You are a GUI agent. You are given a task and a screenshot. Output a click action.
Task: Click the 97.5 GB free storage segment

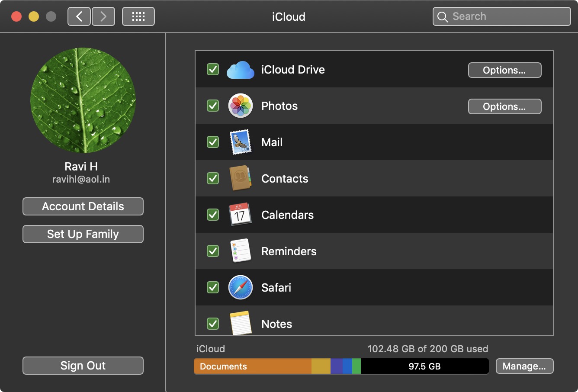pyautogui.click(x=425, y=366)
